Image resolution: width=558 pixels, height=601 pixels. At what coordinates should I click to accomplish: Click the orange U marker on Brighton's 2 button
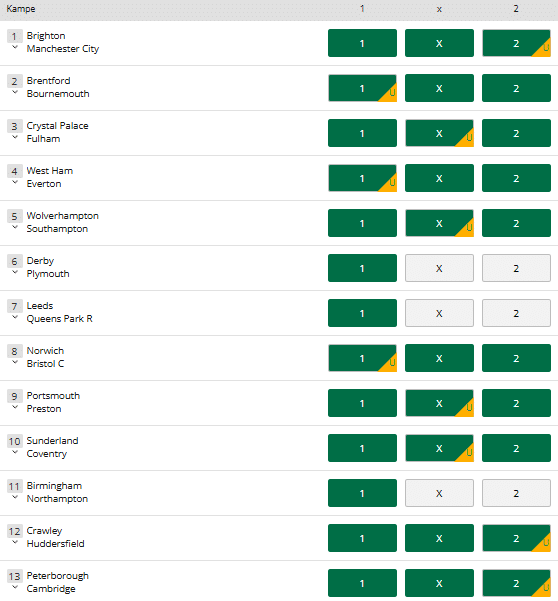[x=545, y=49]
